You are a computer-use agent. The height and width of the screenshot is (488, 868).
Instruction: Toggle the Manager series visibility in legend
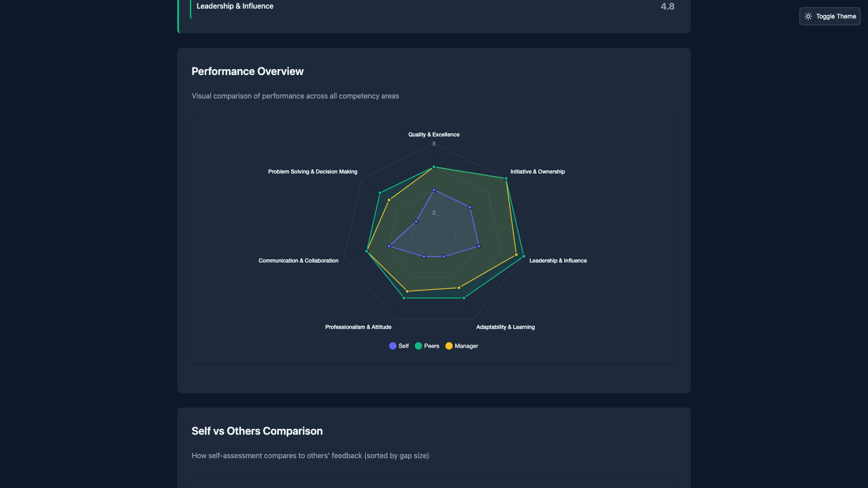point(462,346)
